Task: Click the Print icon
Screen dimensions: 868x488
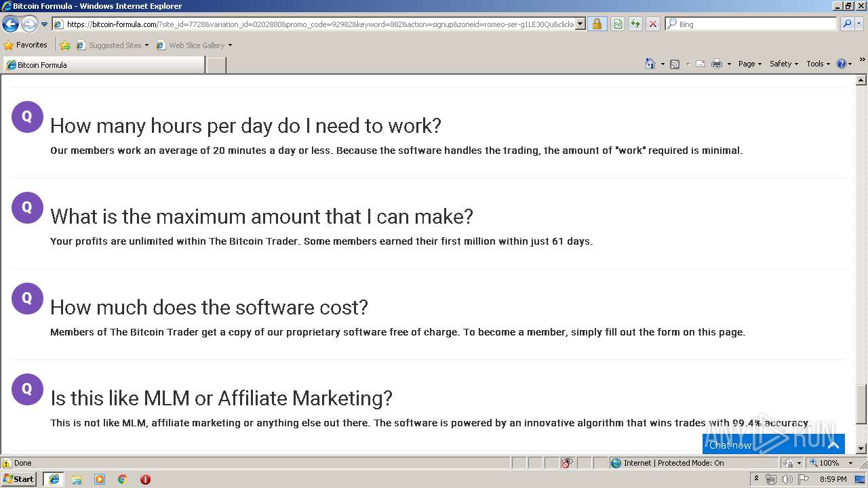Action: (716, 64)
